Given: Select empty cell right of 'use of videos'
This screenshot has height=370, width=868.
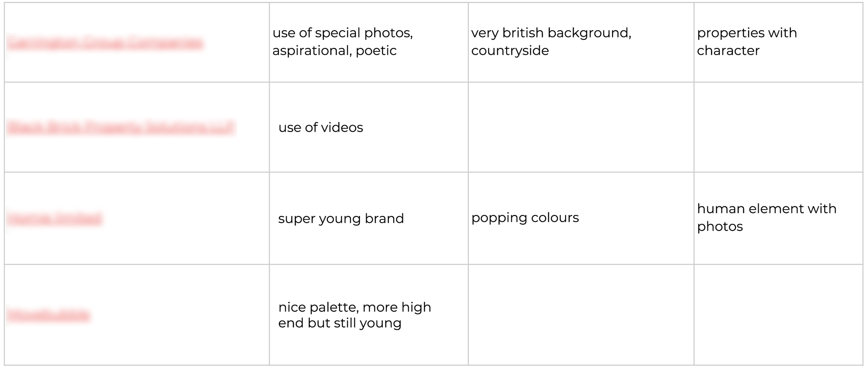Looking at the screenshot, I should pos(581,127).
